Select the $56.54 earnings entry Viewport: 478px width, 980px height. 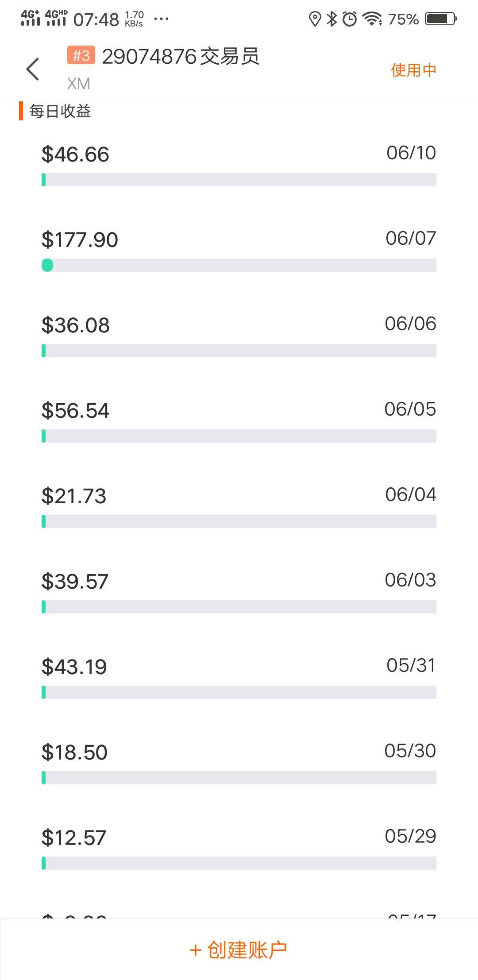coord(75,411)
